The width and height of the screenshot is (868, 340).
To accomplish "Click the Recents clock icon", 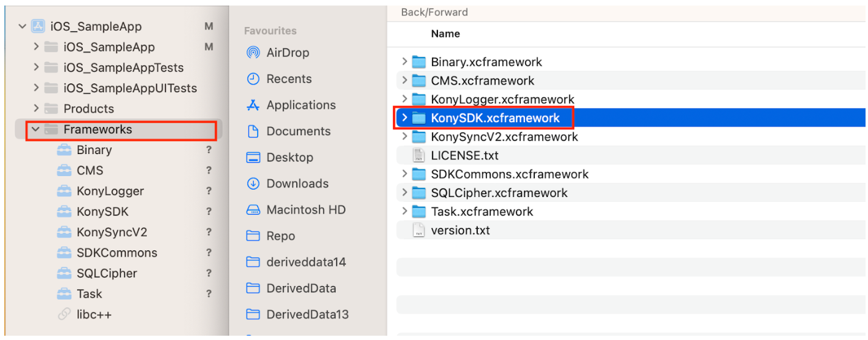I will 253,79.
